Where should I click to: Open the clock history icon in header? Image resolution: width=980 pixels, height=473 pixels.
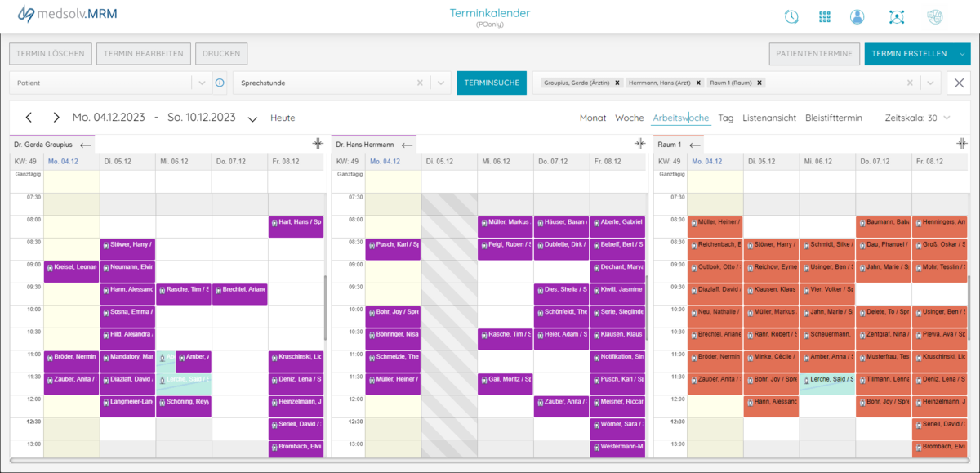point(791,17)
